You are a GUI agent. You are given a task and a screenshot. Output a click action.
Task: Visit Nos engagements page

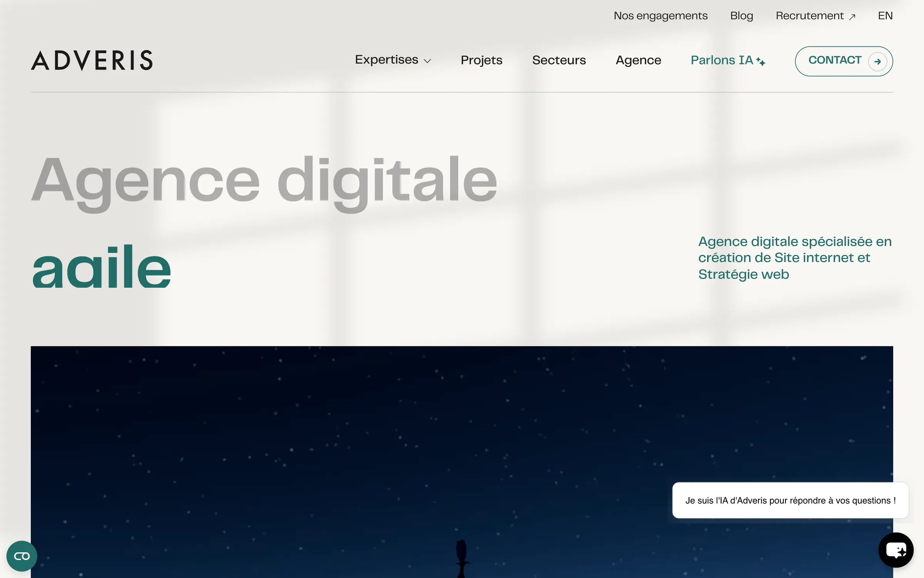coord(661,16)
